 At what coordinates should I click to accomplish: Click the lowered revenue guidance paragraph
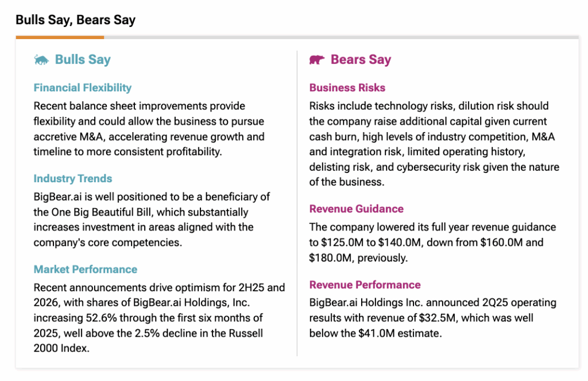(x=432, y=243)
